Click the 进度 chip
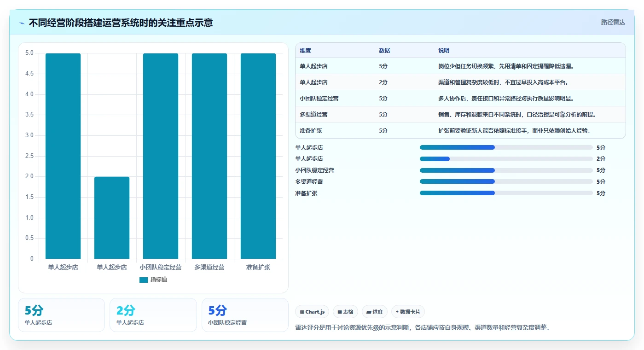The width and height of the screenshot is (644, 350). [375, 312]
